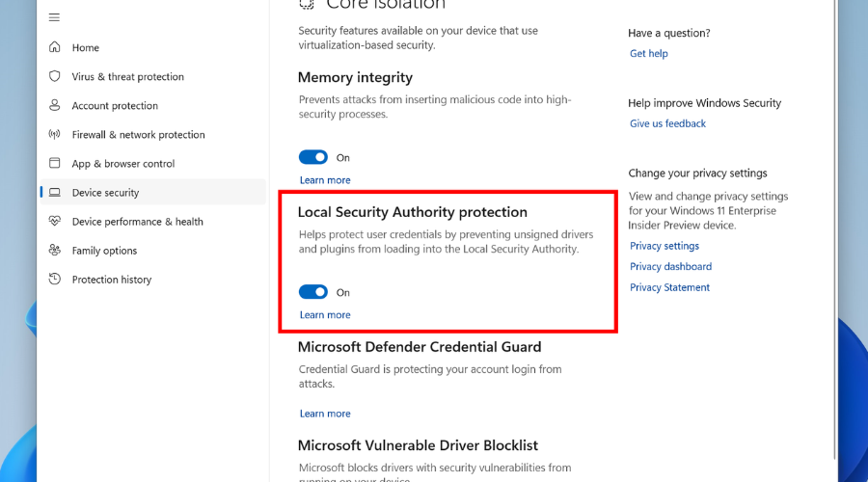The height and width of the screenshot is (482, 868).
Task: Click the Device performance & health heart icon
Action: click(54, 222)
